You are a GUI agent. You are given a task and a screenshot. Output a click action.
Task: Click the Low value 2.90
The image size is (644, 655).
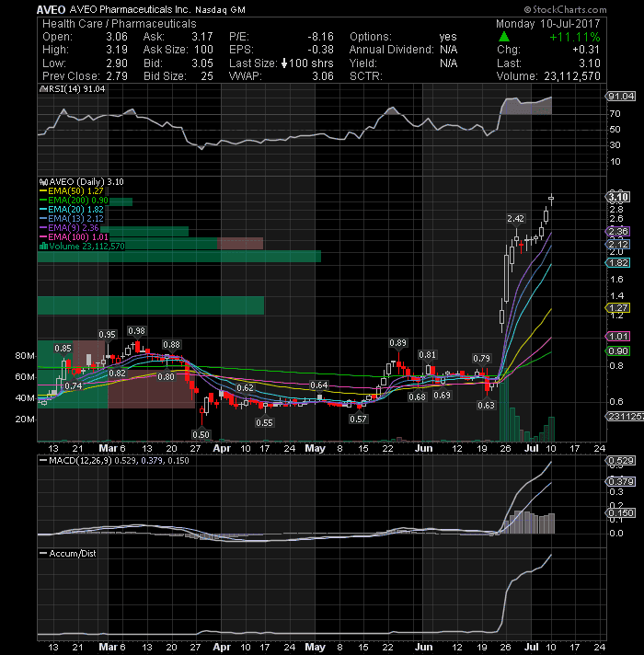coord(117,63)
